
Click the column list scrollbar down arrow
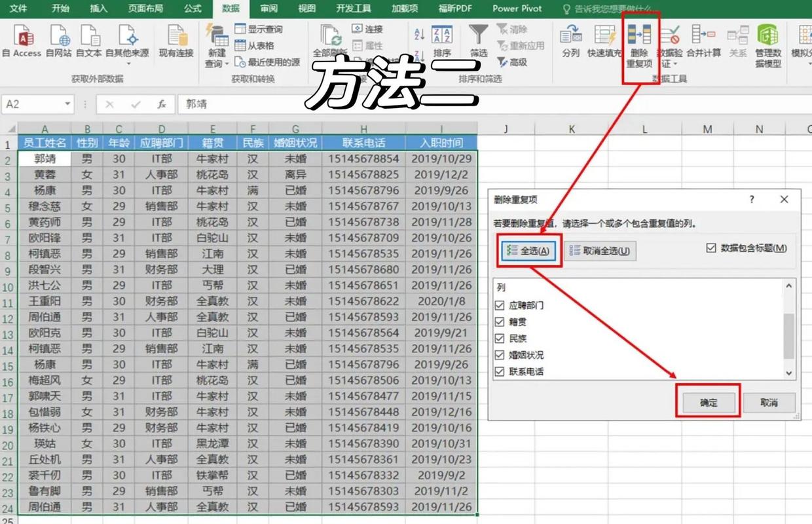tap(788, 372)
